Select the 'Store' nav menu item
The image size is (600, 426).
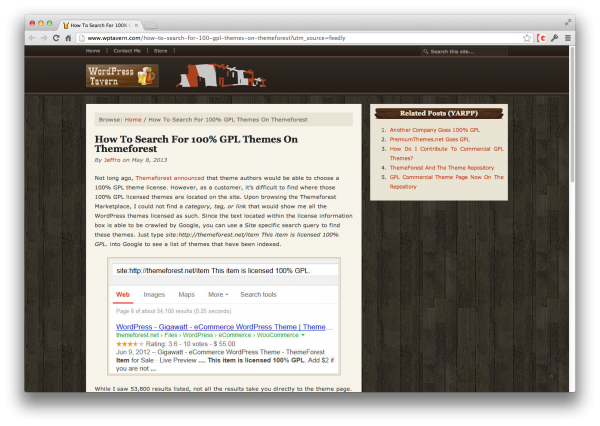pyautogui.click(x=160, y=50)
